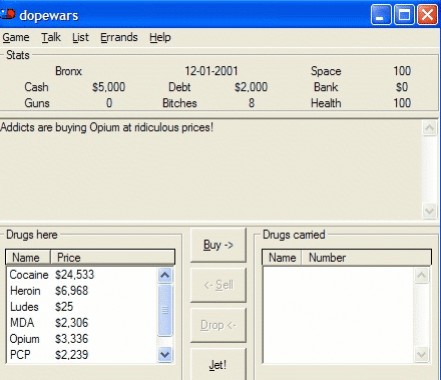
Task: Select Heroin row in drugs list
Action: pyautogui.click(x=82, y=291)
